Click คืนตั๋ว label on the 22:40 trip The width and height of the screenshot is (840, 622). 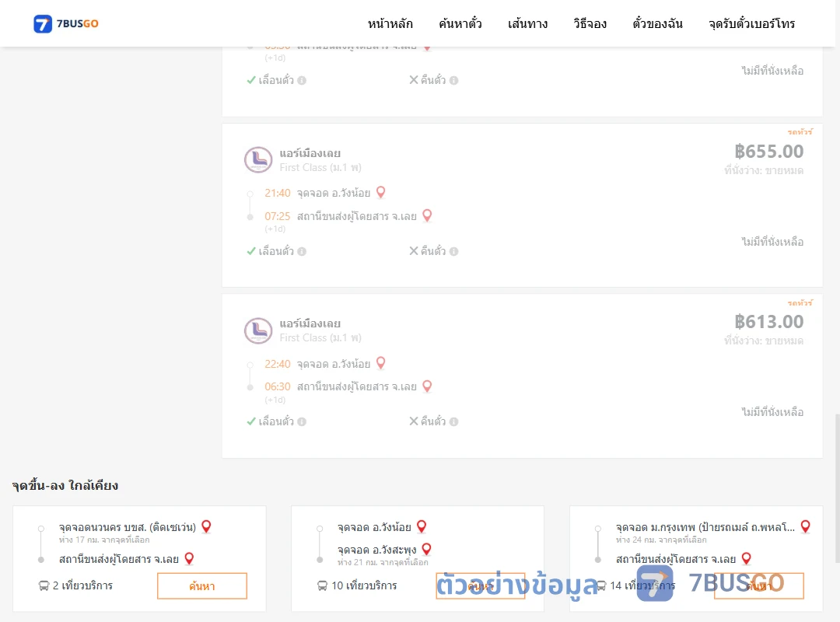433,421
